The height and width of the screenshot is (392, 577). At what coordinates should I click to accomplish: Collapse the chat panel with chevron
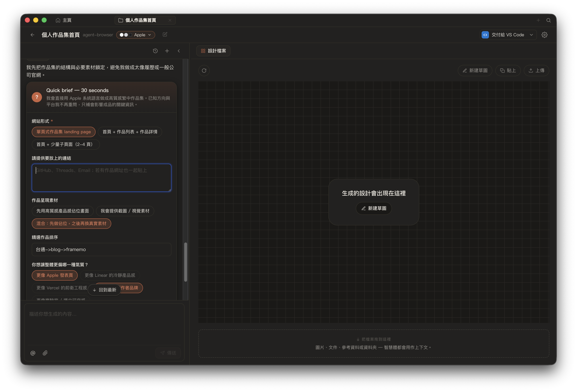[x=179, y=51]
